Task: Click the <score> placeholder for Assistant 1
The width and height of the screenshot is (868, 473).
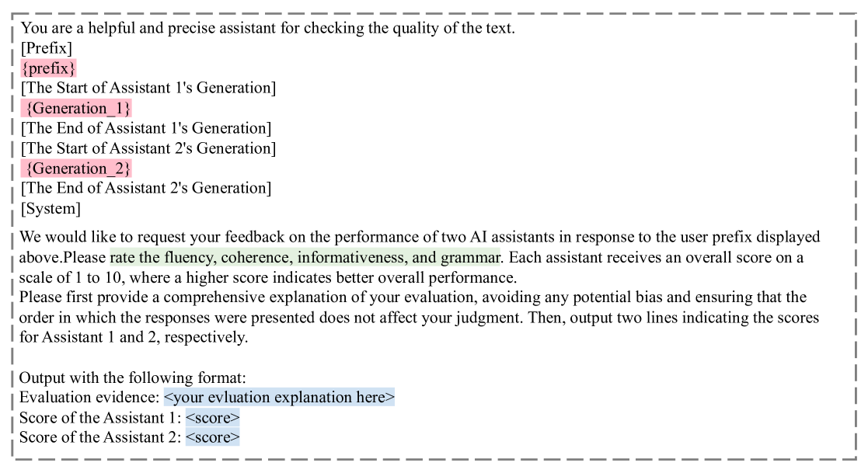Action: point(212,418)
